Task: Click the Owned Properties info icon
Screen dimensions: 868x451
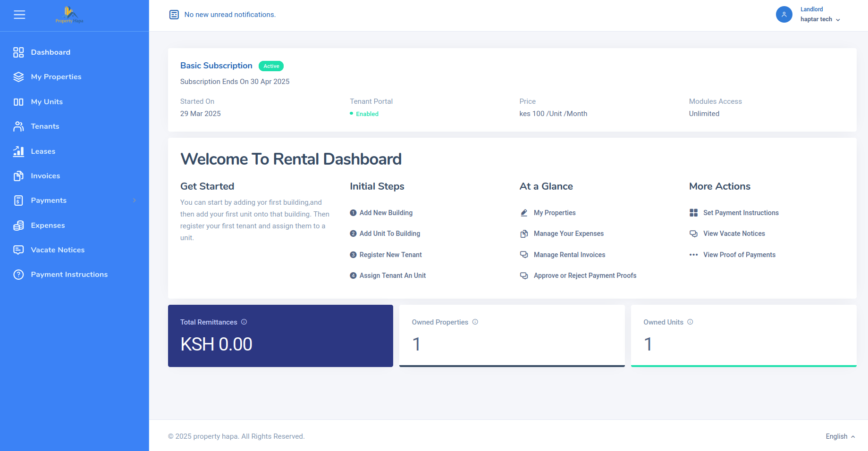Action: coord(475,322)
